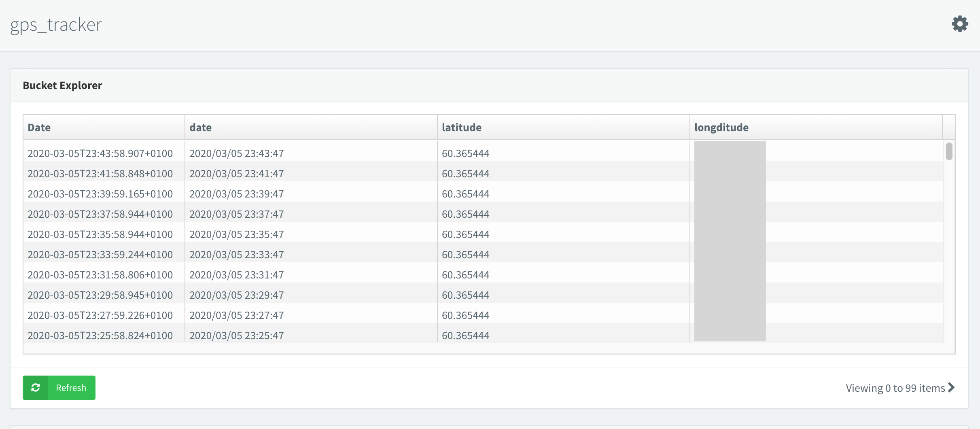Click the lowercase date column header
980x429 pixels.
pyautogui.click(x=201, y=127)
